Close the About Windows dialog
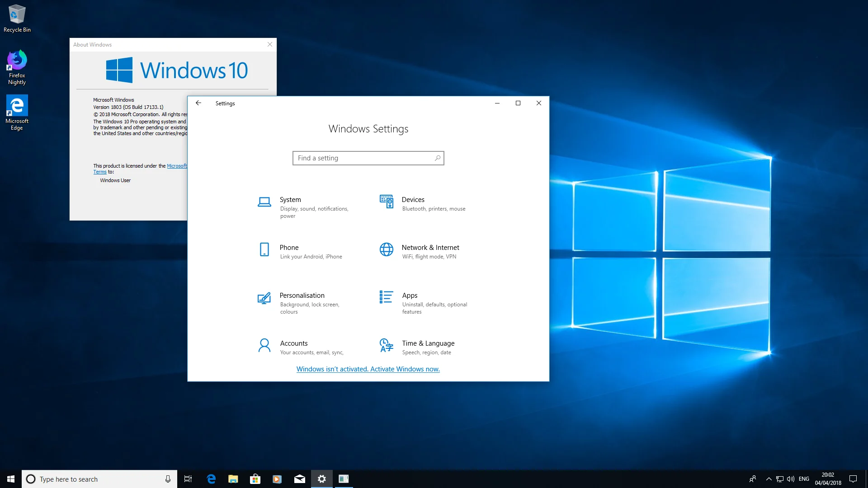The image size is (868, 488). tap(270, 44)
